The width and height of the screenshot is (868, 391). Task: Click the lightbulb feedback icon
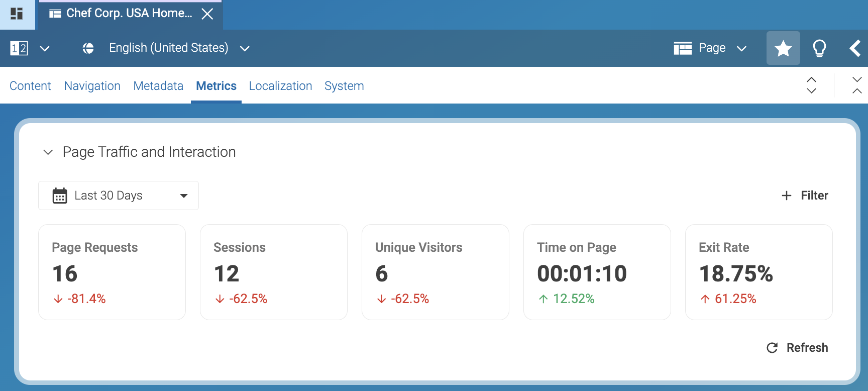coord(819,48)
